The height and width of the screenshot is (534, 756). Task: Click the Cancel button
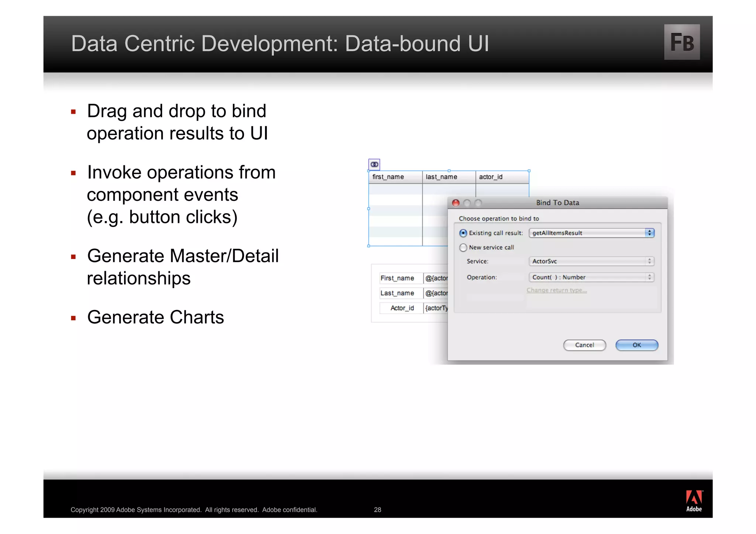pyautogui.click(x=585, y=345)
